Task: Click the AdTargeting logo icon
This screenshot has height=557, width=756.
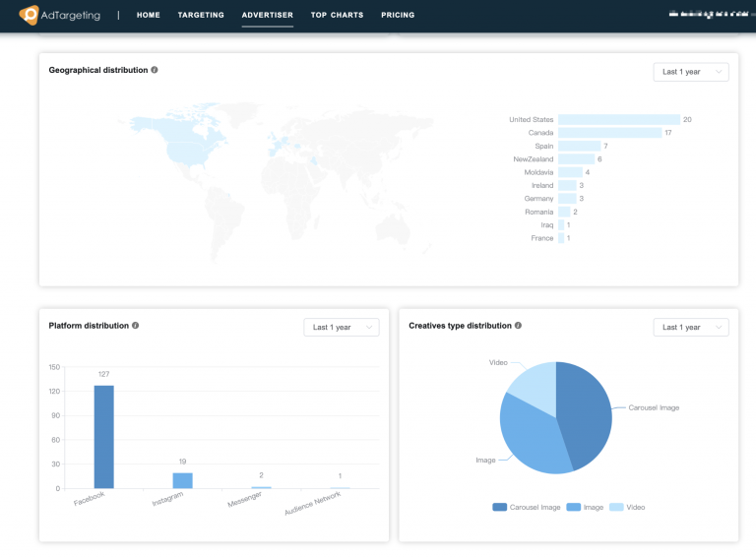Action: [29, 15]
